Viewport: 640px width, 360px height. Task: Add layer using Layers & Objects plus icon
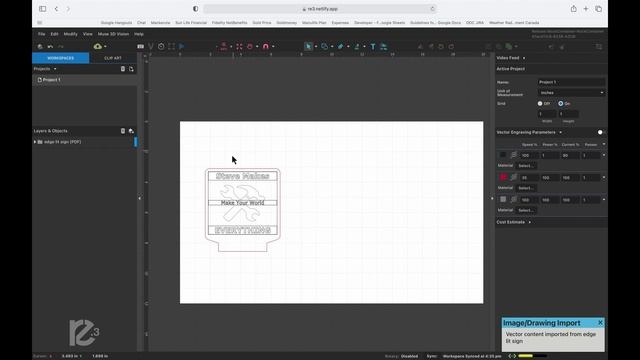[131, 131]
